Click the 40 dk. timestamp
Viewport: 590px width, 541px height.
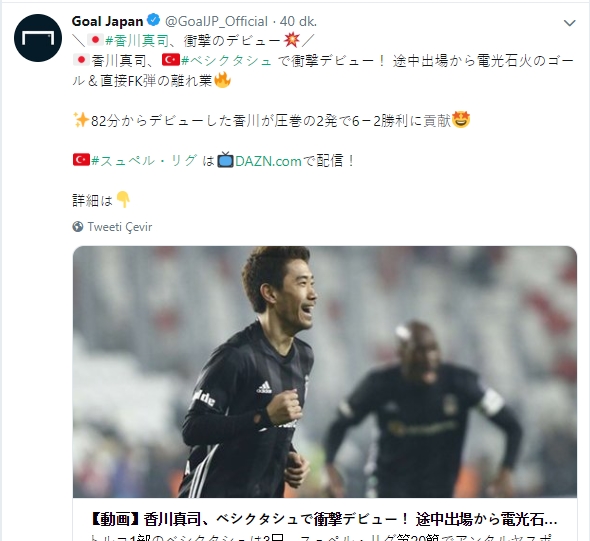point(298,21)
